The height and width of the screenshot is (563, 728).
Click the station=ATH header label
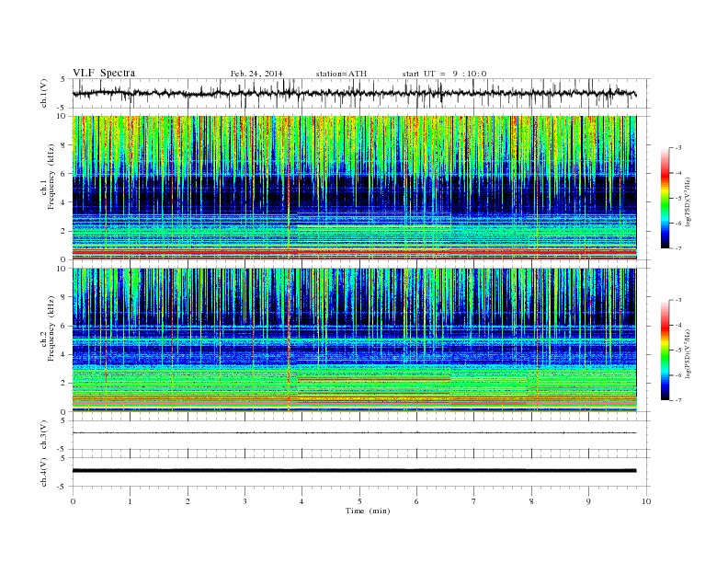tap(341, 74)
